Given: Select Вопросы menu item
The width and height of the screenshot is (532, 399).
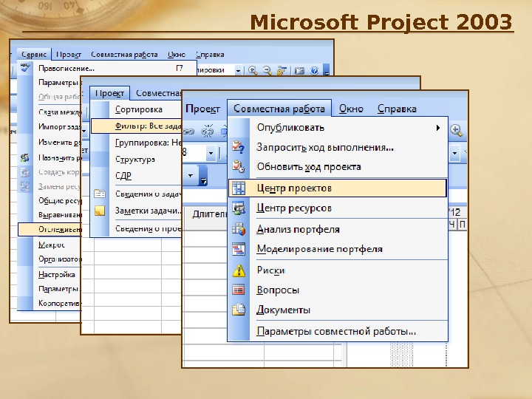Looking at the screenshot, I should 278,290.
